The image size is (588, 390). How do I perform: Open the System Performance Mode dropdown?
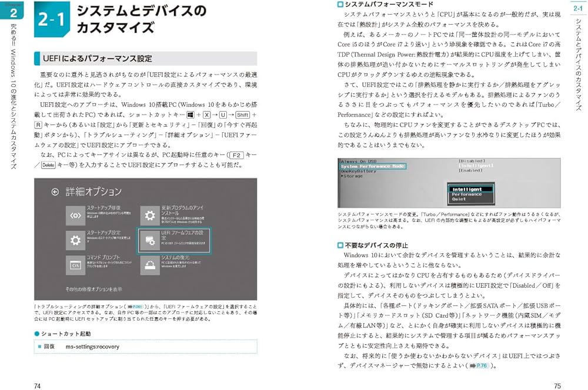tap(374, 166)
